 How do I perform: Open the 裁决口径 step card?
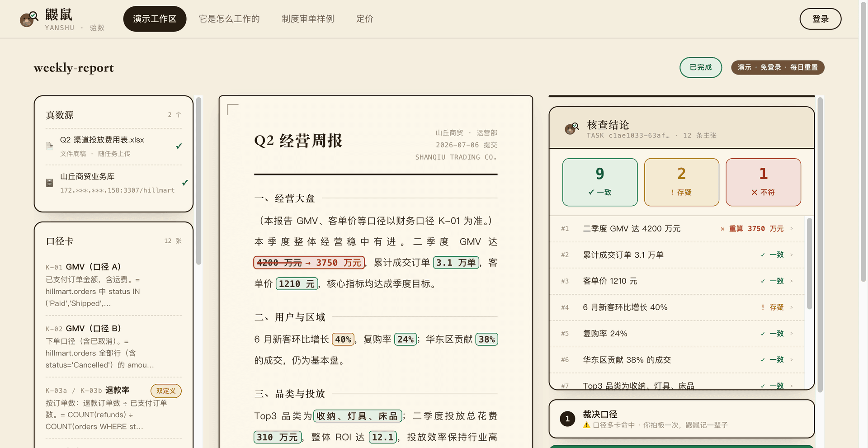681,419
